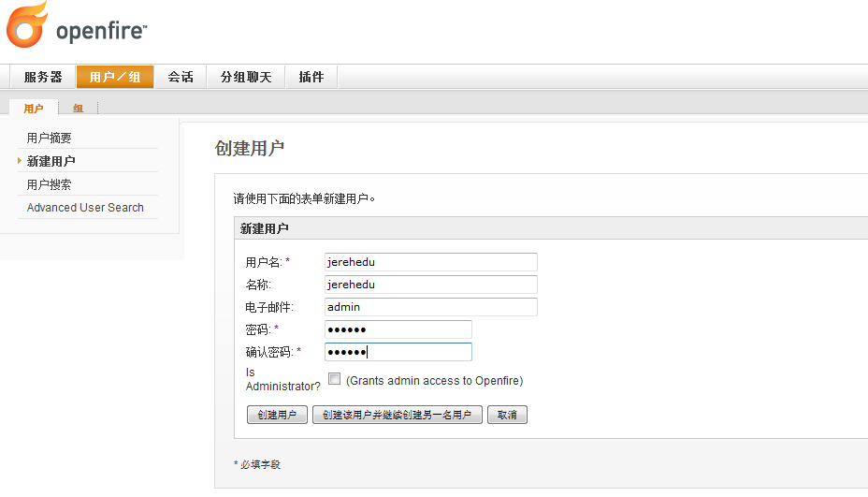Click the 用户名 input field
Screen dimensions: 868x497
click(430, 262)
